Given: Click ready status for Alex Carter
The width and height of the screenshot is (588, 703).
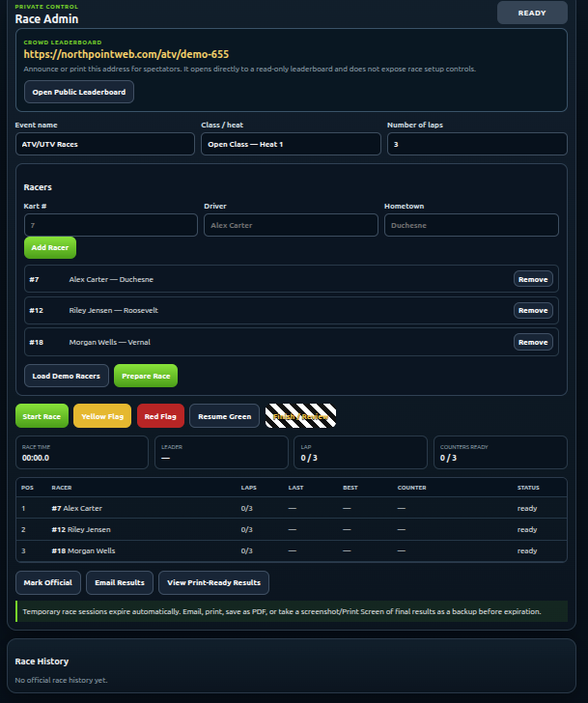Looking at the screenshot, I should coord(527,508).
